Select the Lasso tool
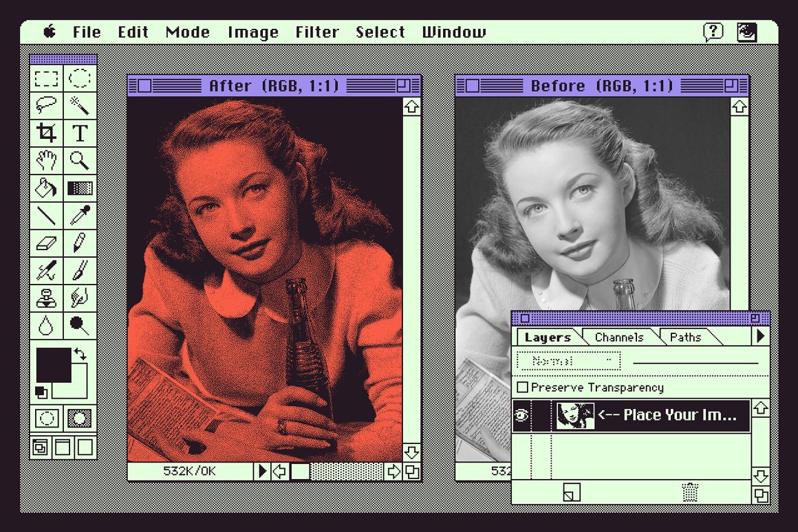Screen dimensions: 798x532 point(46,105)
